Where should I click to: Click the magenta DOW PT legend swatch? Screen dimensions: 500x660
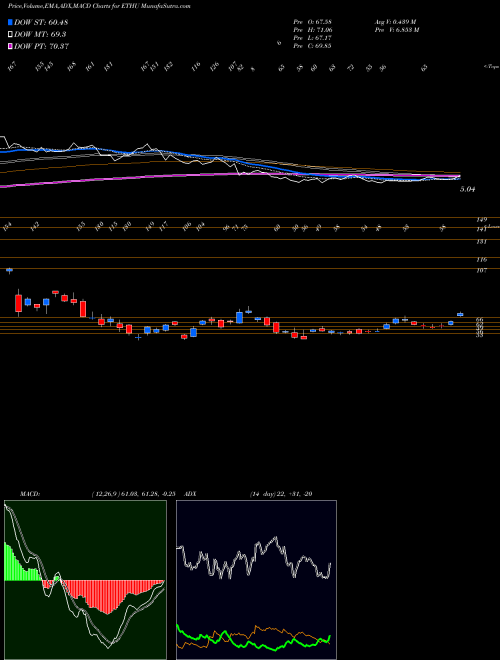tap(10, 46)
